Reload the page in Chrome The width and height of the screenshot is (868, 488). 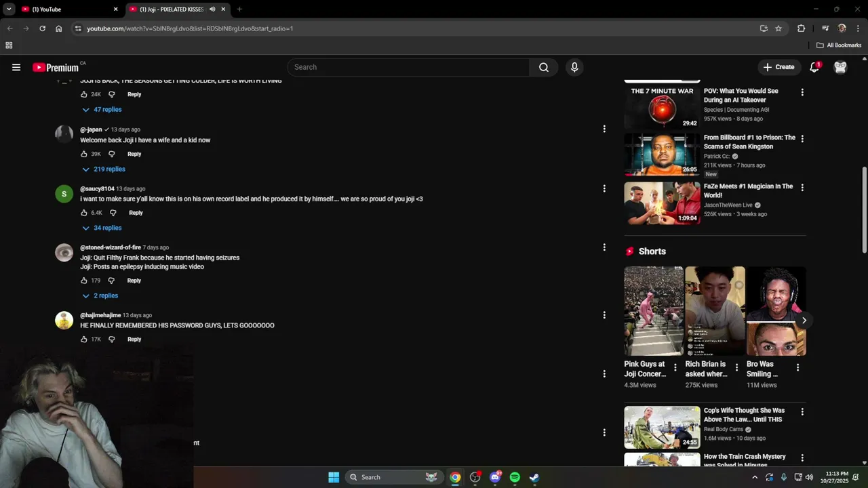point(42,28)
